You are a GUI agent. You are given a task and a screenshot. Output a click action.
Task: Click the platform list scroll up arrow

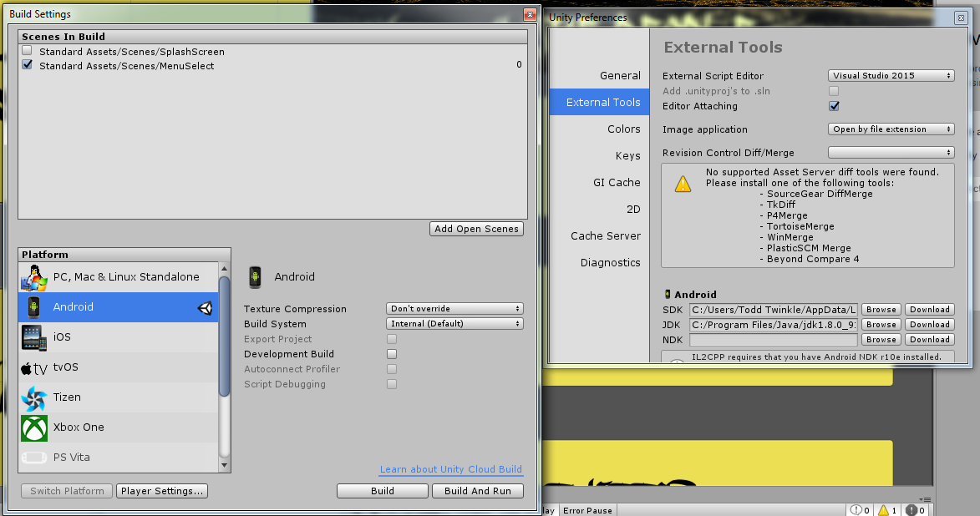(225, 269)
